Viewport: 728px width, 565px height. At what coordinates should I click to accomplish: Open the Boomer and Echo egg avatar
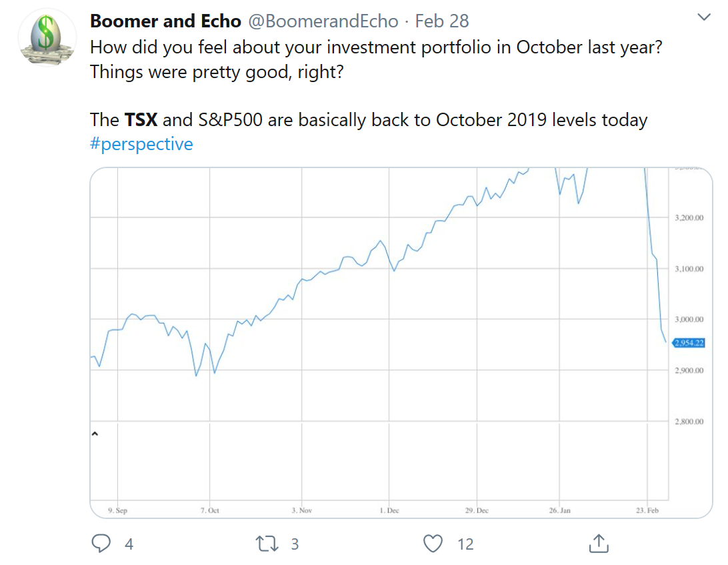point(46,39)
